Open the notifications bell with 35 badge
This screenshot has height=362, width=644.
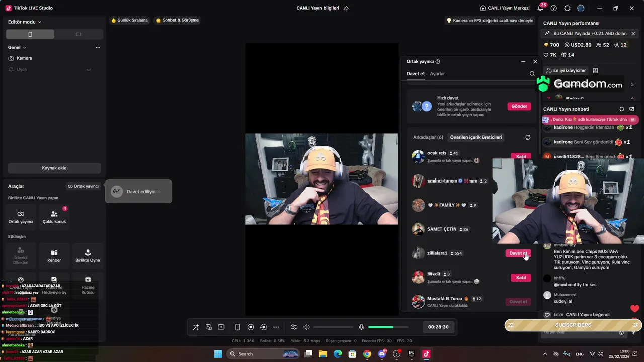(x=540, y=8)
